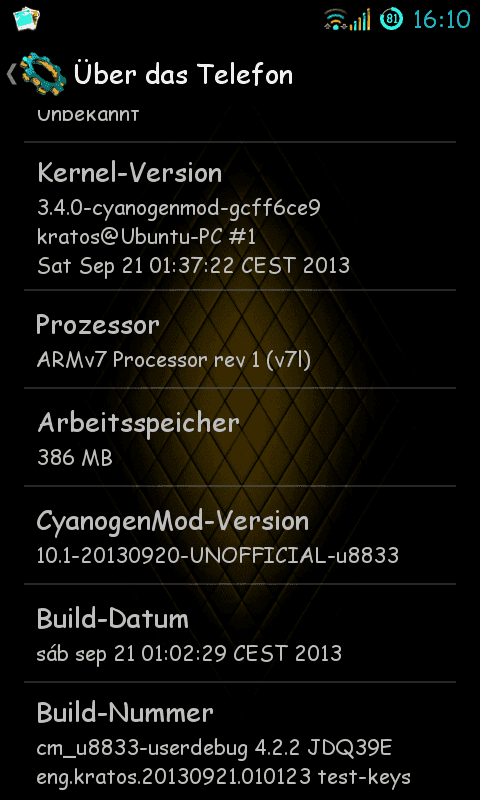Open the Kernel-Version entry
Screen dimensions: 480x800
(240, 216)
